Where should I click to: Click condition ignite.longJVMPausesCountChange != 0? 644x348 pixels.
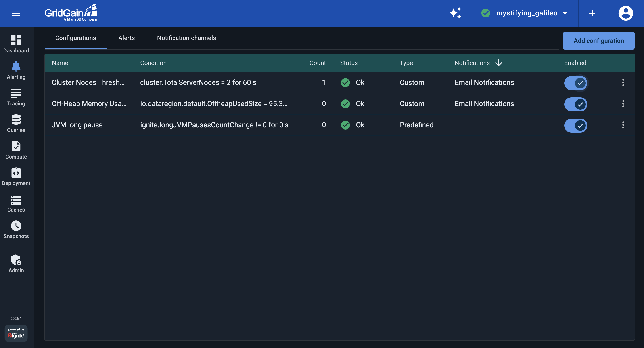(x=214, y=125)
